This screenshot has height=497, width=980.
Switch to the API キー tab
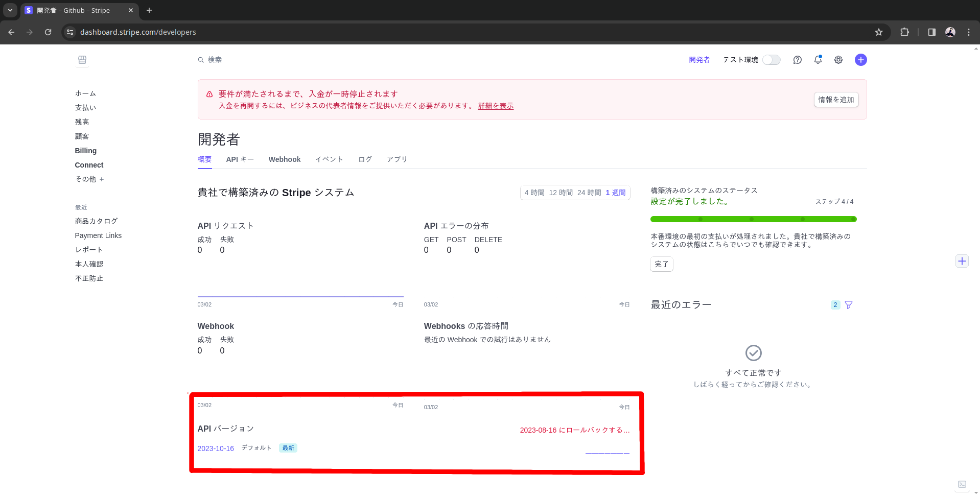point(240,159)
